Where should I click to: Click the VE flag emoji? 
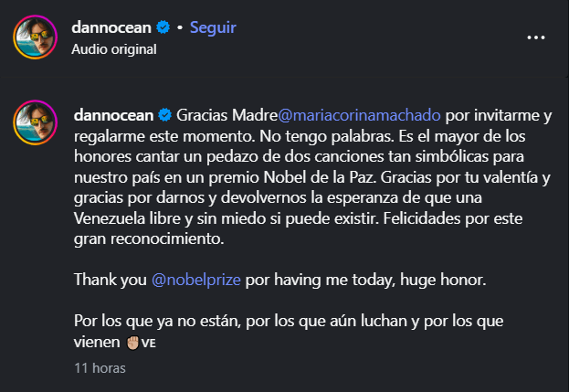click(150, 344)
